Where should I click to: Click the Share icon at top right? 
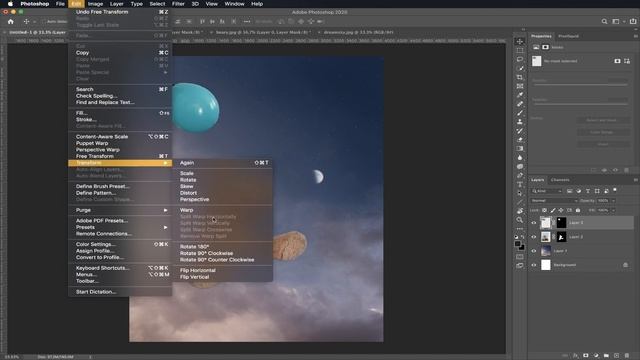point(633,21)
